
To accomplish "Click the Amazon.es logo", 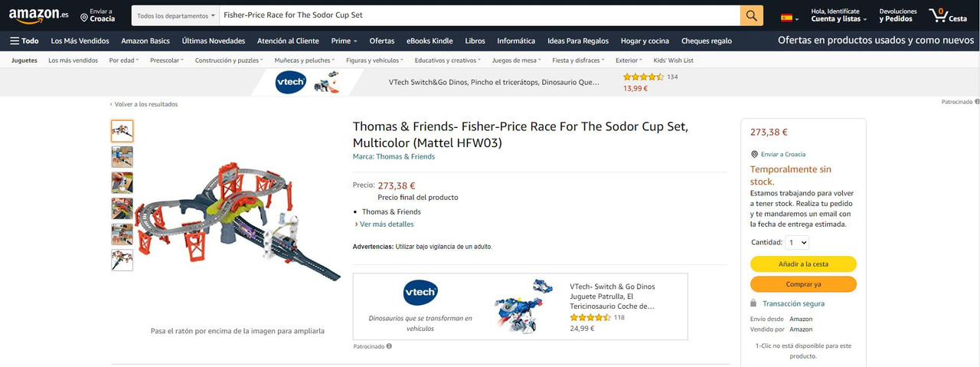I will coord(38,15).
